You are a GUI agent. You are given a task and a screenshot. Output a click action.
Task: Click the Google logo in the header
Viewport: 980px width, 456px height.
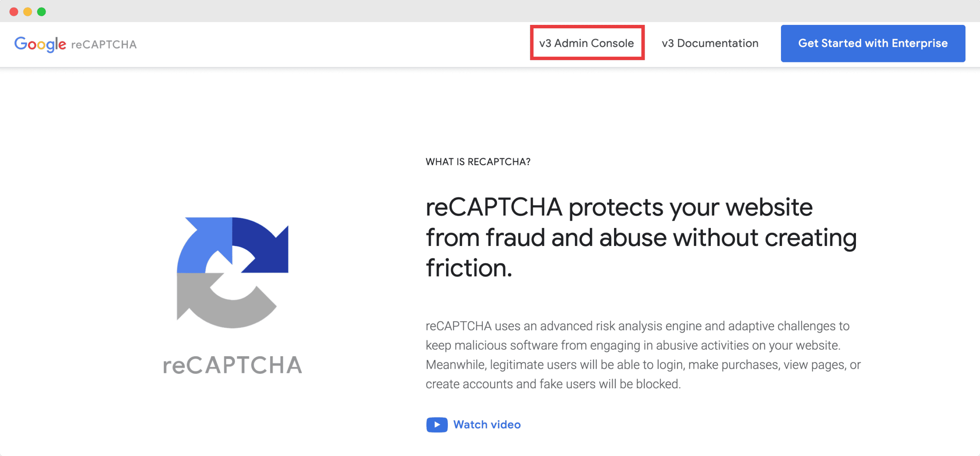40,44
